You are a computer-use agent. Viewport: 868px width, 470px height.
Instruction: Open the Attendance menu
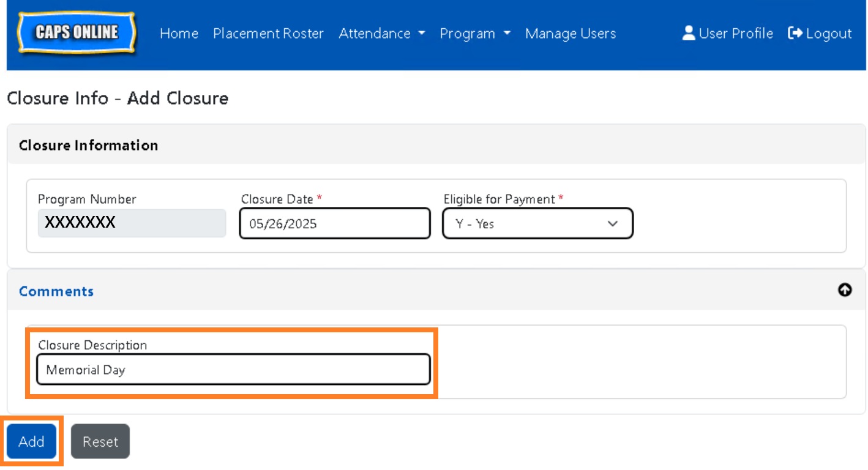point(375,34)
